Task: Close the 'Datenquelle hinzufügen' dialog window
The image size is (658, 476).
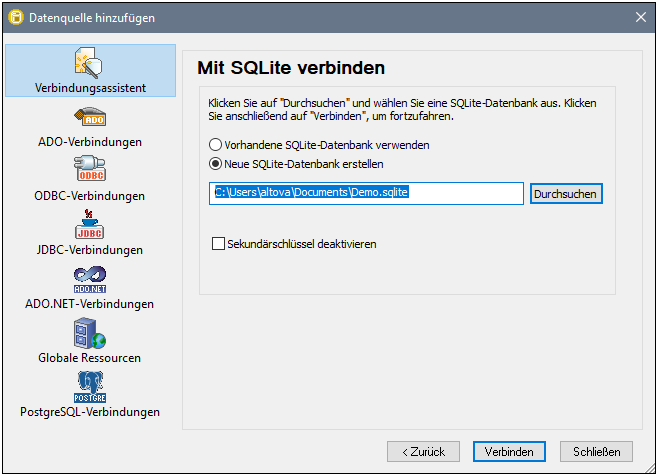Action: pos(641,17)
